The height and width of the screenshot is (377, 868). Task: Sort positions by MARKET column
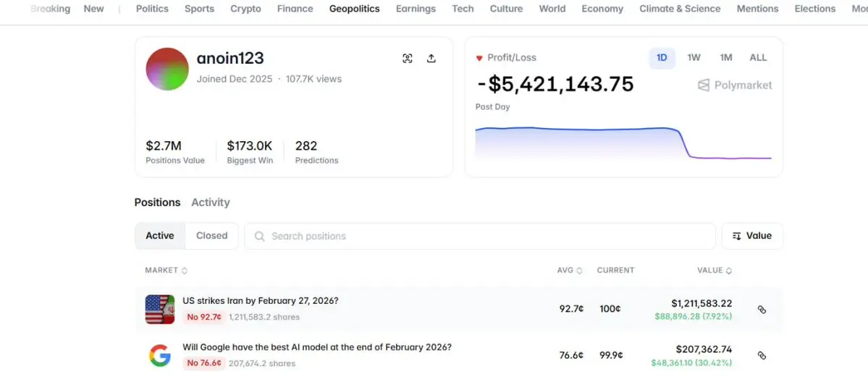166,271
